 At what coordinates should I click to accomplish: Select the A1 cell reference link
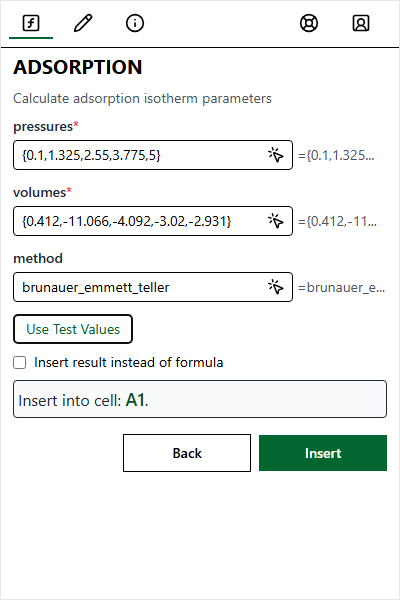135,400
